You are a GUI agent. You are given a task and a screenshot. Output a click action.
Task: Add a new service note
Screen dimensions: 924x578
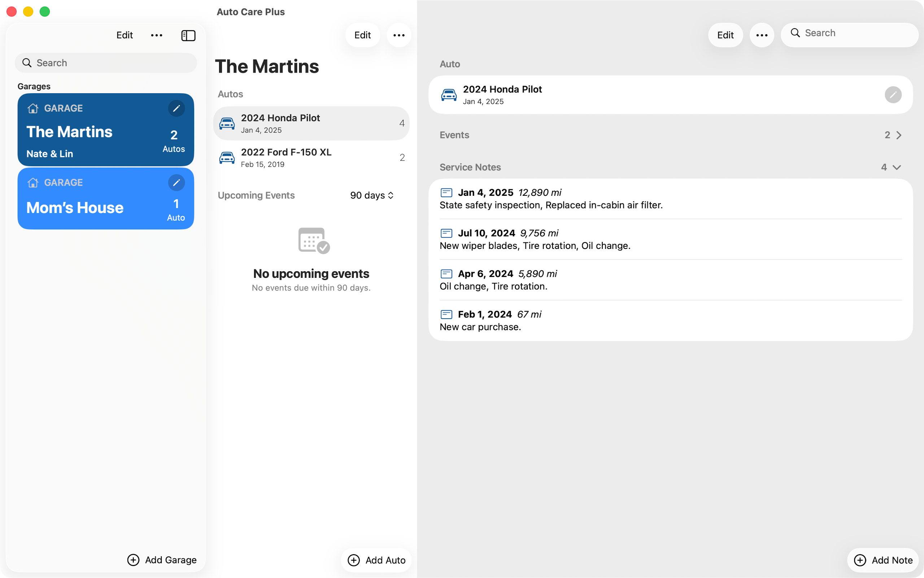point(883,560)
